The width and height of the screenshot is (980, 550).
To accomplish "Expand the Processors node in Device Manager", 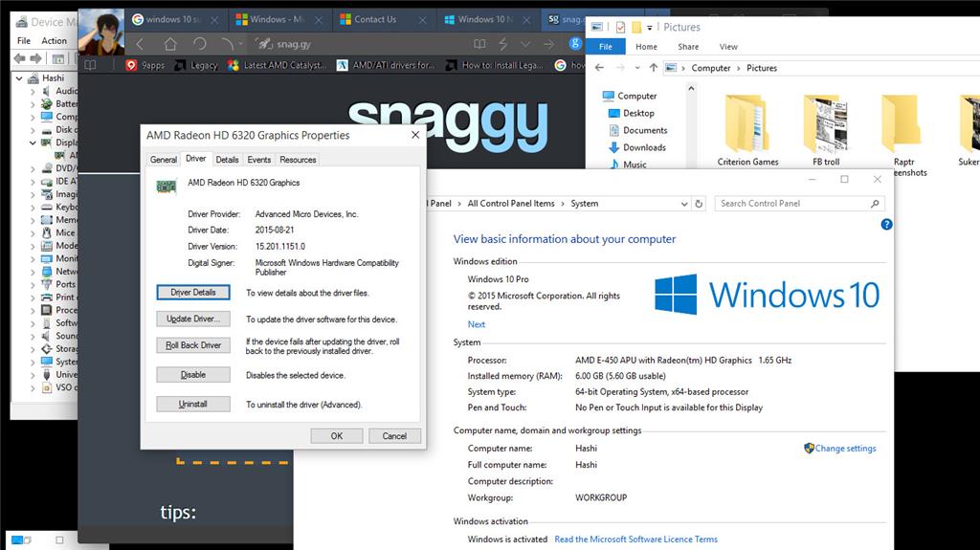I will click(33, 310).
